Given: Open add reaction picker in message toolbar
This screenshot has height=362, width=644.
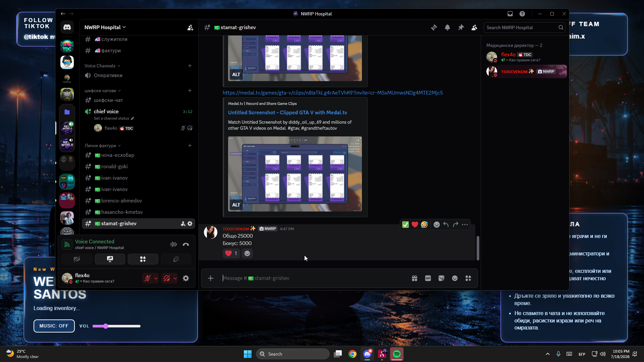Looking at the screenshot, I should pos(436,225).
